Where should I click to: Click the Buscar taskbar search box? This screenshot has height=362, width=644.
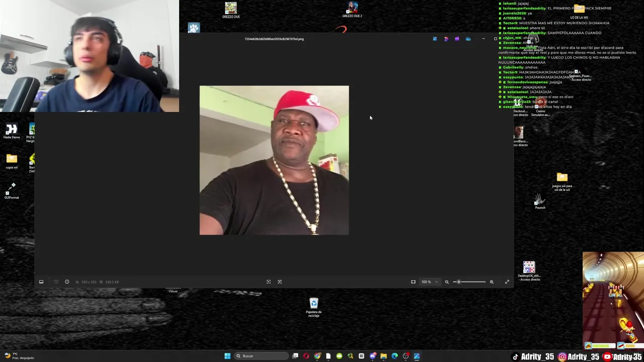261,356
